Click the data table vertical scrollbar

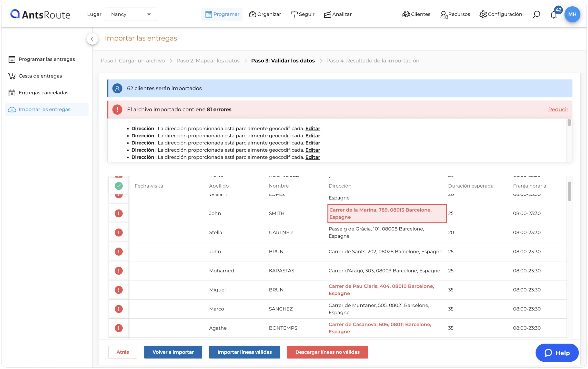(x=569, y=191)
